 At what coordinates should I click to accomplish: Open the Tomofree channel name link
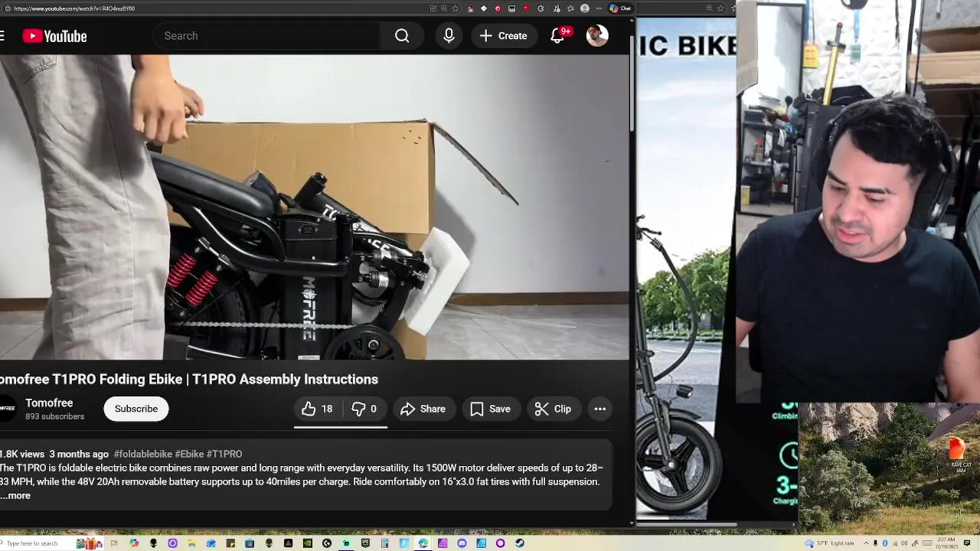coord(49,403)
